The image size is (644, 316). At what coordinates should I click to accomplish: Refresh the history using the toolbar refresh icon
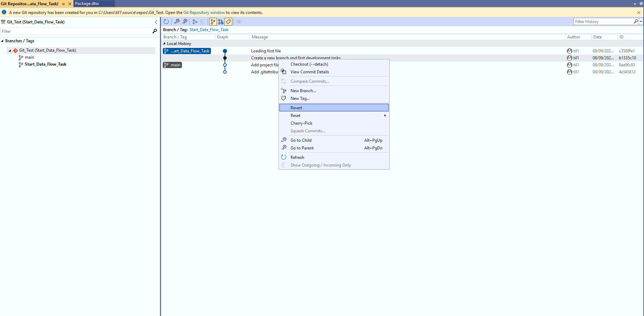(x=166, y=22)
